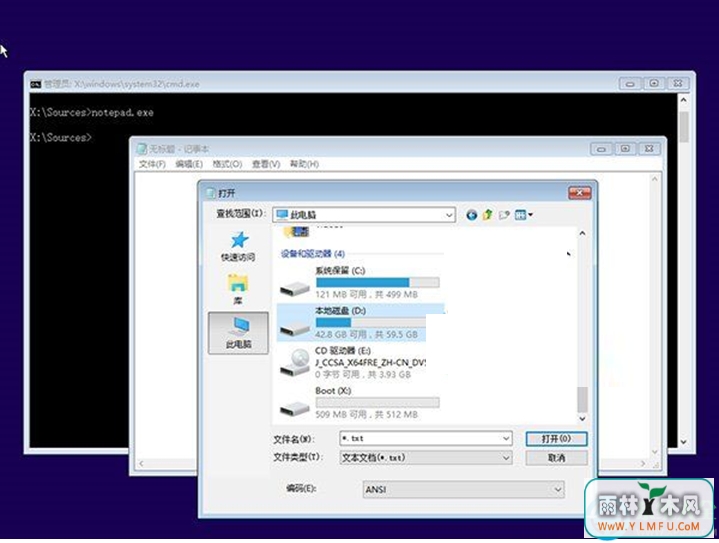Maximize the Notepad window
Viewport: 719px width, 543px height.
coord(625,149)
